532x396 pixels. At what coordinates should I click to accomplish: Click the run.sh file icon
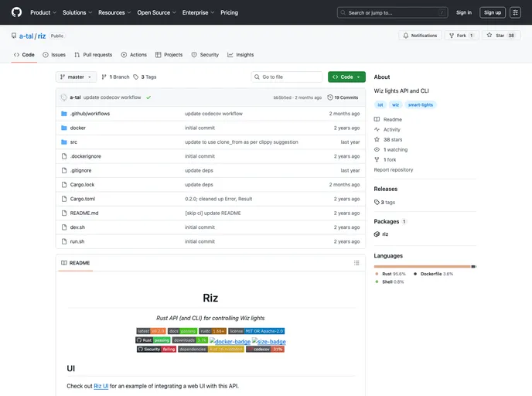click(63, 241)
